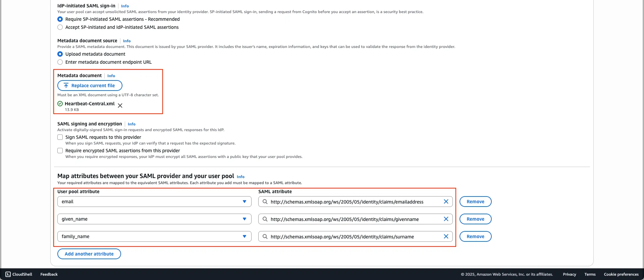Open the given_name user pool attribute dropdown

pos(154,219)
